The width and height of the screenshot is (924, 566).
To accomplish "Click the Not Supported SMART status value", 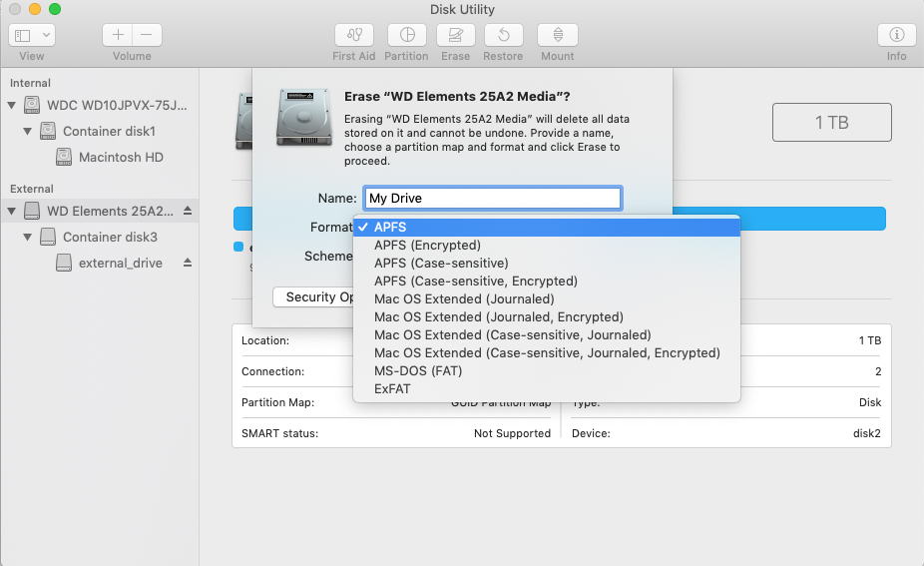I will [512, 433].
